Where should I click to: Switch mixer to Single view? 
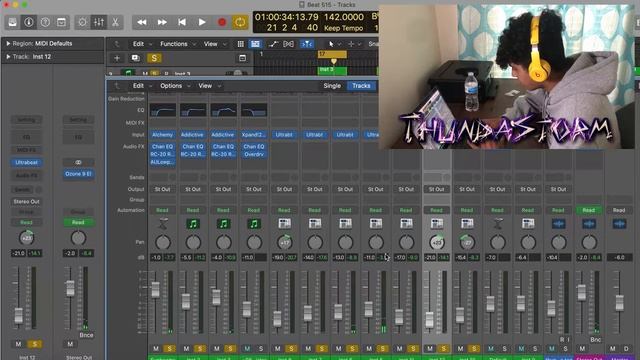[x=332, y=86]
